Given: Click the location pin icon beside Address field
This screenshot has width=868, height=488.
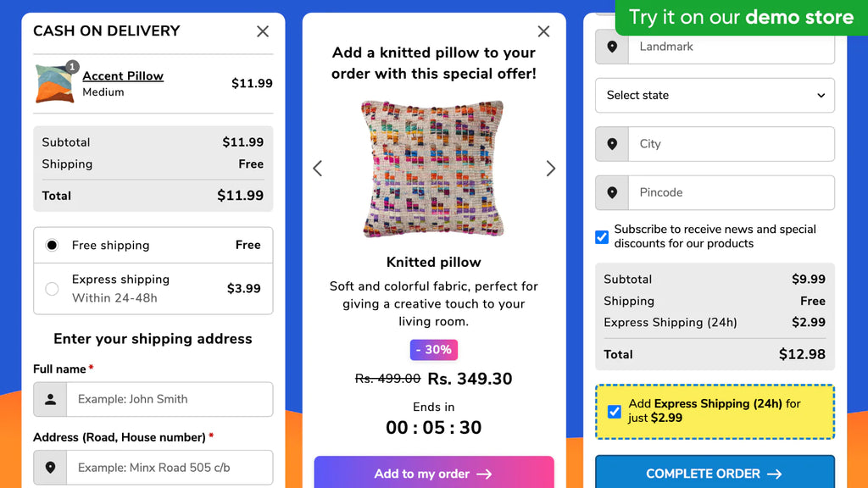Looking at the screenshot, I should click(x=50, y=468).
